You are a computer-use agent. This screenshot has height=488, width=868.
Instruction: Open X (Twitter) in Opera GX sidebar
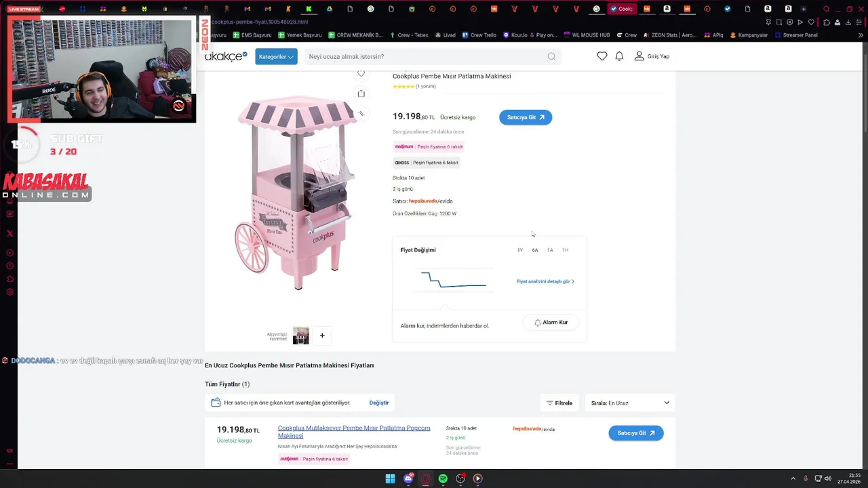(x=9, y=233)
